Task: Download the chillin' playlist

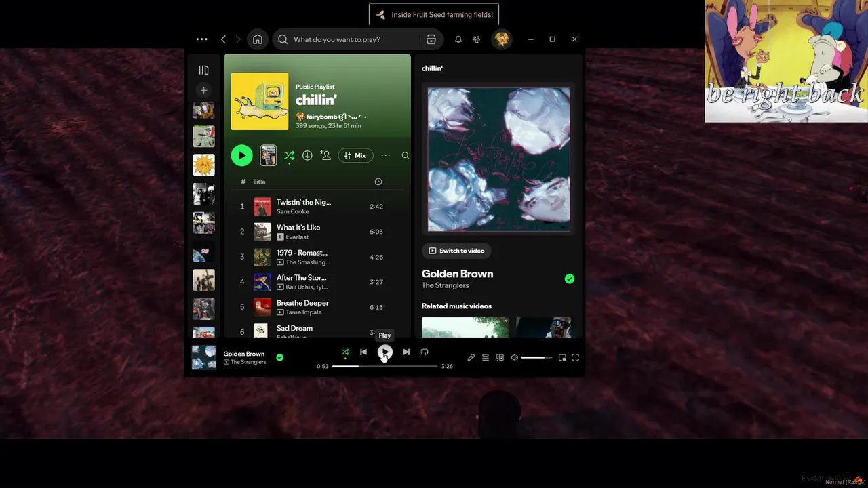Action: click(x=307, y=155)
